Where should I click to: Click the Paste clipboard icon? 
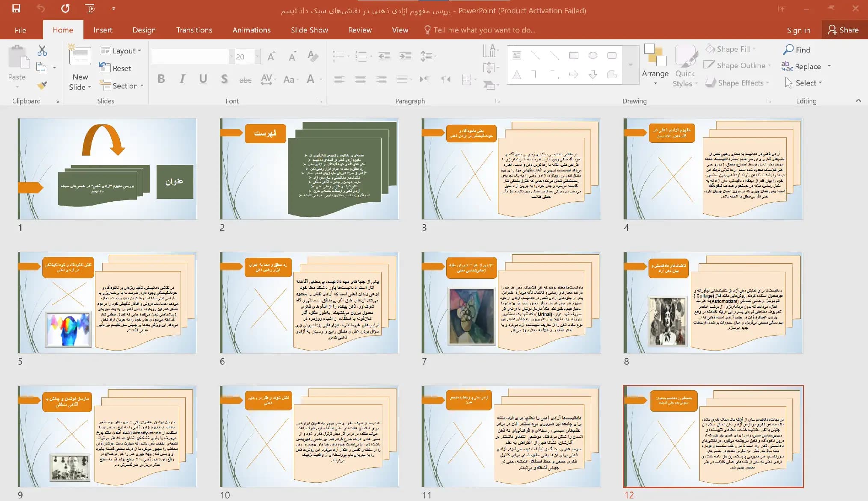point(18,57)
